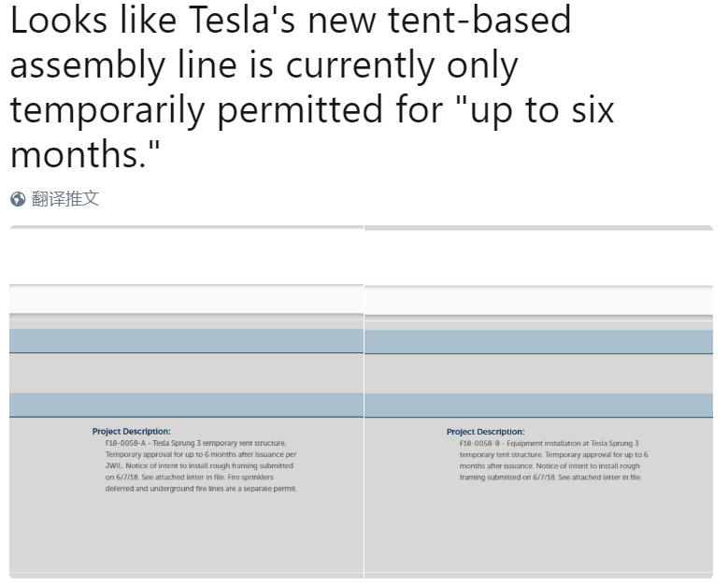Open left permit image F18-0058-A
This screenshot has width=728, height=585.
186,402
